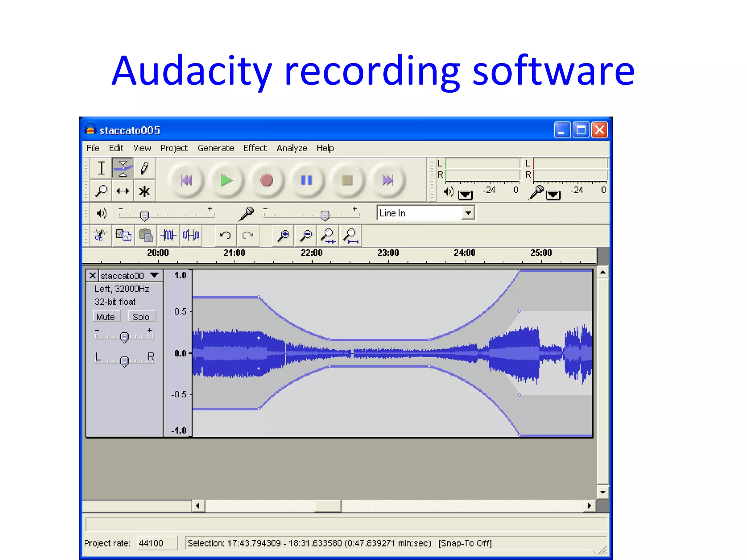Select the Multi-tool asterisk icon
747x560 pixels.
point(144,191)
